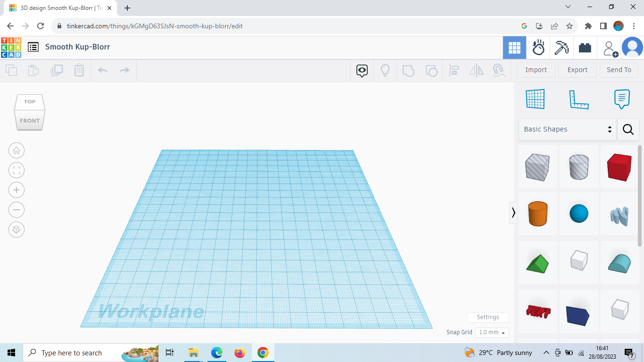Open the Snap Grid value dropdown

coord(492,332)
